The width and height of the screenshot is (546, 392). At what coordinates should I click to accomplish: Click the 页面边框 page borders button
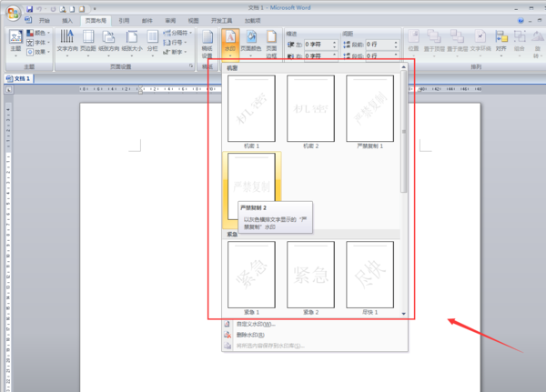271,45
